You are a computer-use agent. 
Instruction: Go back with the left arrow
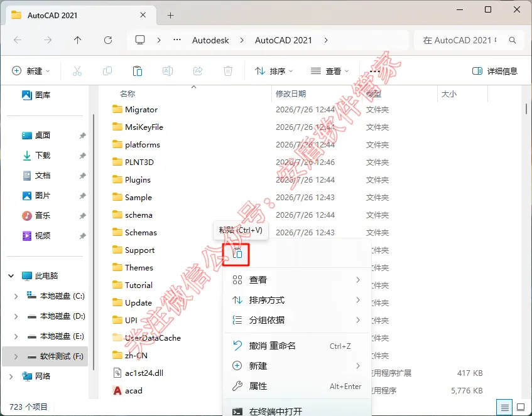[x=18, y=40]
